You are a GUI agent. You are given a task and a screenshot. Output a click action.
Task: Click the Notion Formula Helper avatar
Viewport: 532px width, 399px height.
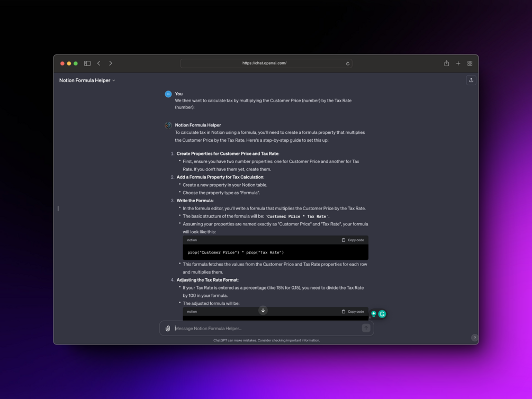tap(168, 125)
